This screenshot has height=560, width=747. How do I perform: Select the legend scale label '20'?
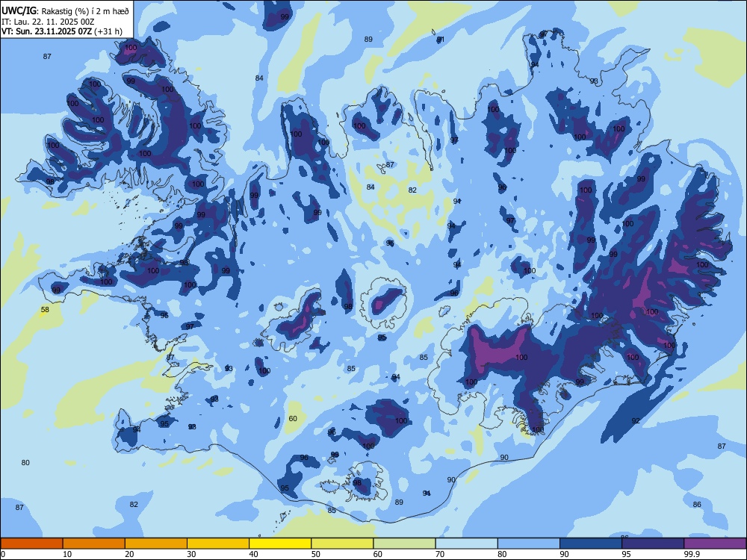click(129, 554)
